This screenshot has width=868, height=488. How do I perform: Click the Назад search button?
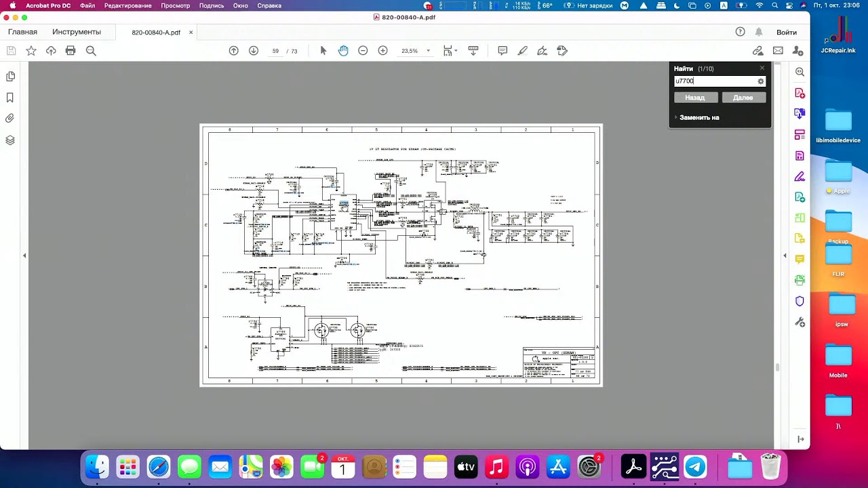pyautogui.click(x=695, y=98)
